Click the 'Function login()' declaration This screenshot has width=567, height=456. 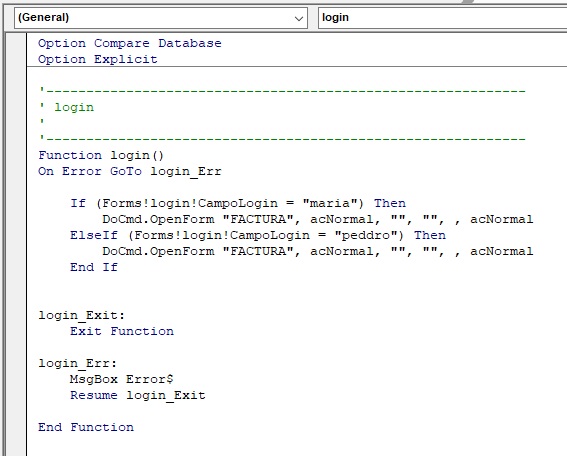[101, 155]
